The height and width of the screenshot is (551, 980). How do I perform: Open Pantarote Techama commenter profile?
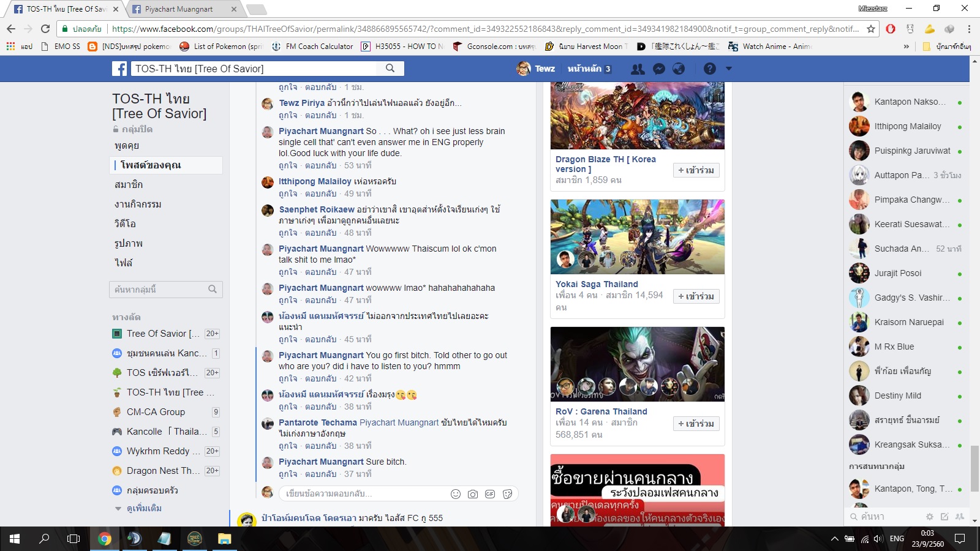tap(318, 422)
